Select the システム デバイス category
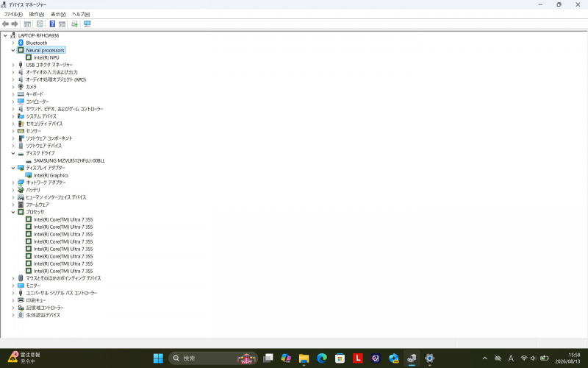This screenshot has width=588, height=368. click(41, 116)
